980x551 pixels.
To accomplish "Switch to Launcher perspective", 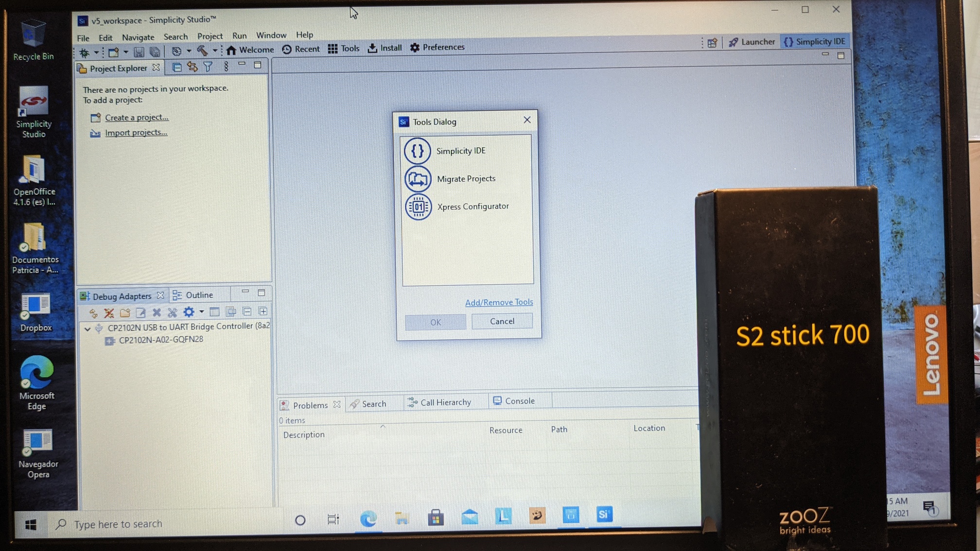I will [x=752, y=42].
